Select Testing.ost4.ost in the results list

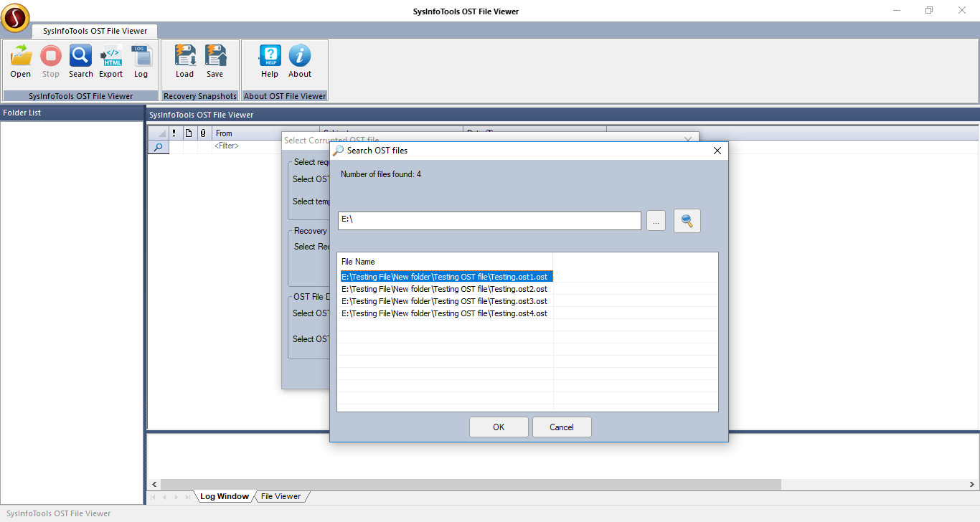(445, 313)
